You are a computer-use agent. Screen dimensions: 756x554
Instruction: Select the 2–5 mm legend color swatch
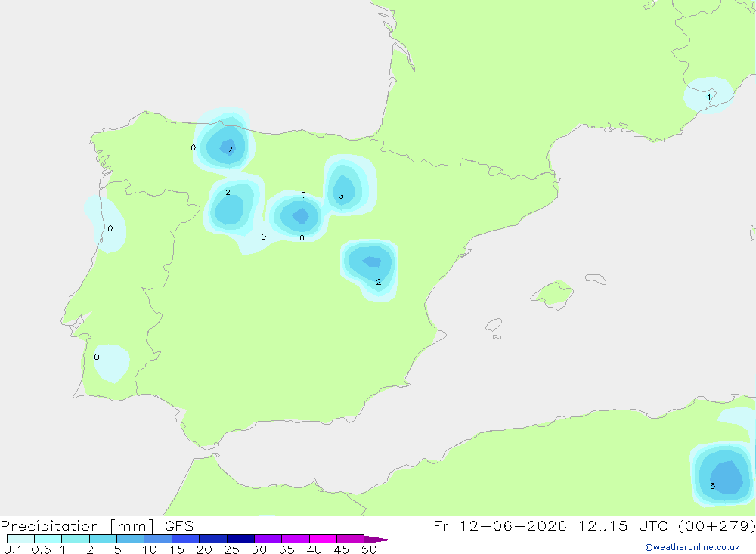pos(103,539)
